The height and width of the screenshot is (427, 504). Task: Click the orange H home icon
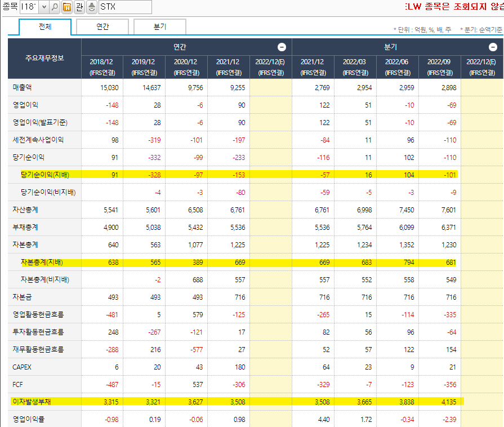66,8
